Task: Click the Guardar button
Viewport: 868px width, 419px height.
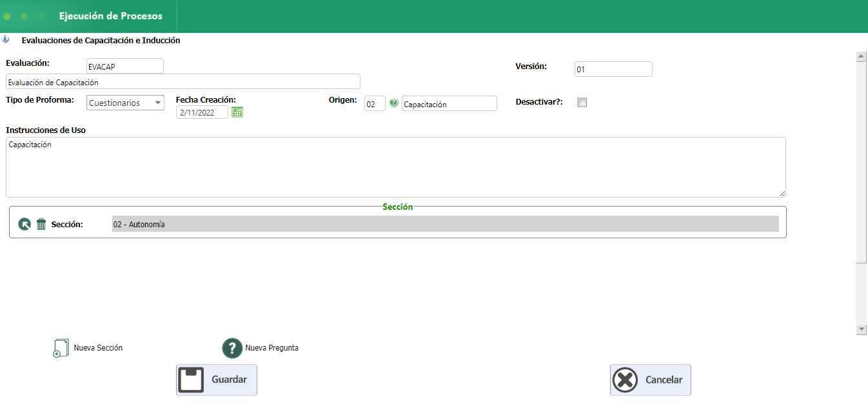Action: point(217,380)
